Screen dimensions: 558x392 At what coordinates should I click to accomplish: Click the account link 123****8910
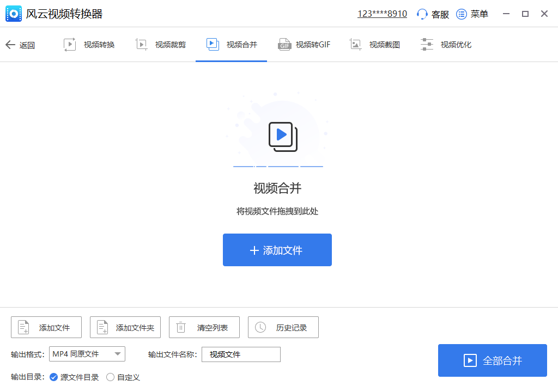coord(382,14)
